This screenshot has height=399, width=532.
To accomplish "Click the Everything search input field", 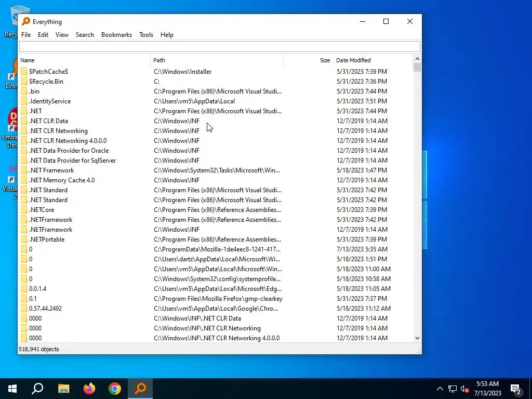I will pos(220,46).
